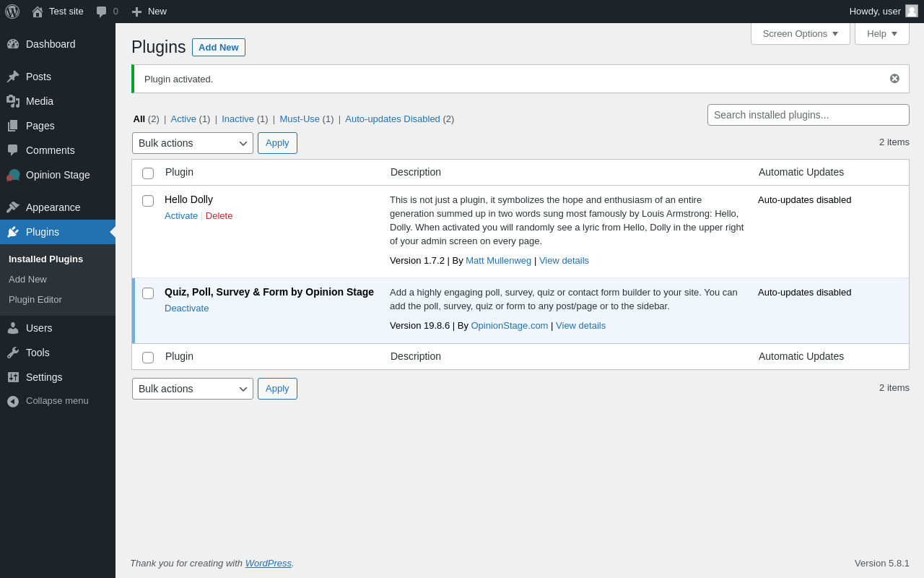
Task: Check the Opinion Stage plugin checkbox
Action: pyautogui.click(x=148, y=293)
